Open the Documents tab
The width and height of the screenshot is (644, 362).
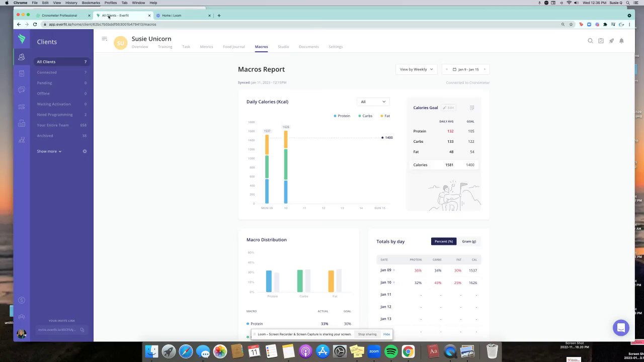(x=309, y=47)
